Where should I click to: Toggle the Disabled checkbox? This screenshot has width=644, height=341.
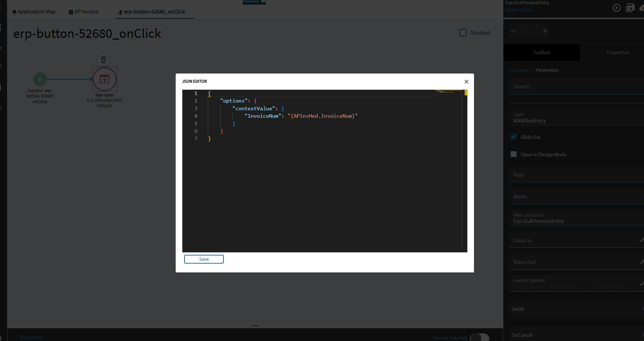click(x=463, y=33)
